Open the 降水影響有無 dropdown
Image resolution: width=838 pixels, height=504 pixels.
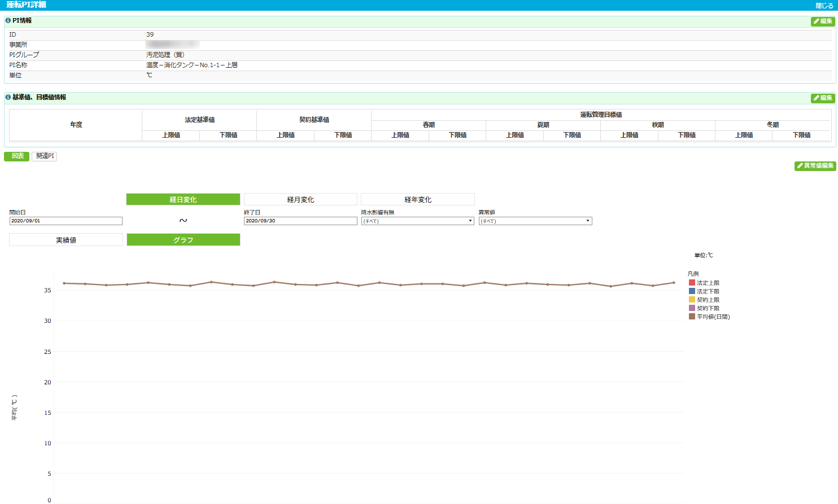418,221
